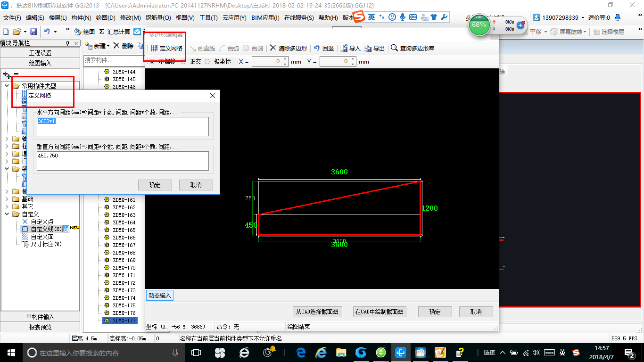Click the undo arrow icon in main toolbar

pyautogui.click(x=47, y=32)
